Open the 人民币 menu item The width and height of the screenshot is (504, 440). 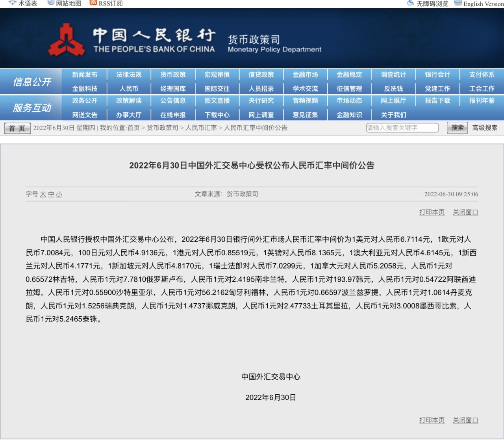pos(129,89)
